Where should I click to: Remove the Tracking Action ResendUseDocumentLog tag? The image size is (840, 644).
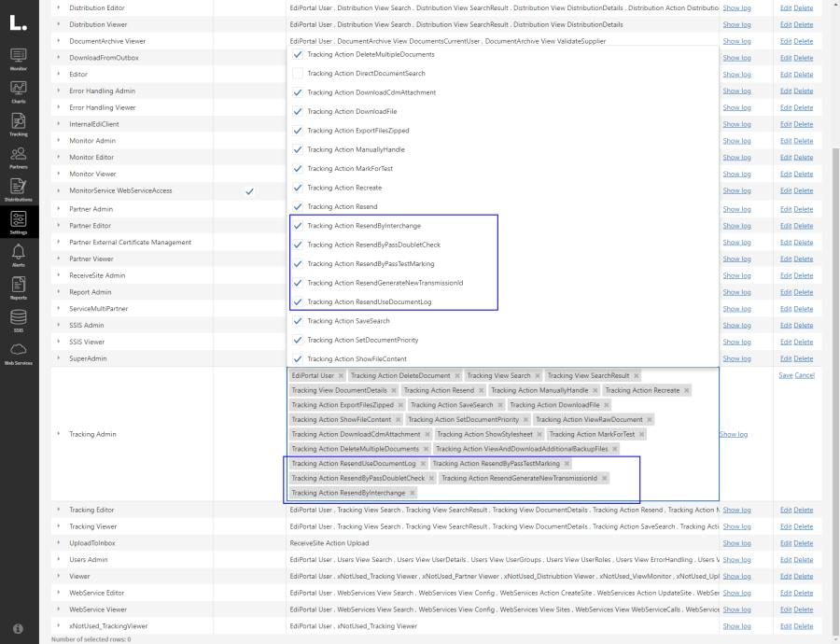[x=423, y=464]
